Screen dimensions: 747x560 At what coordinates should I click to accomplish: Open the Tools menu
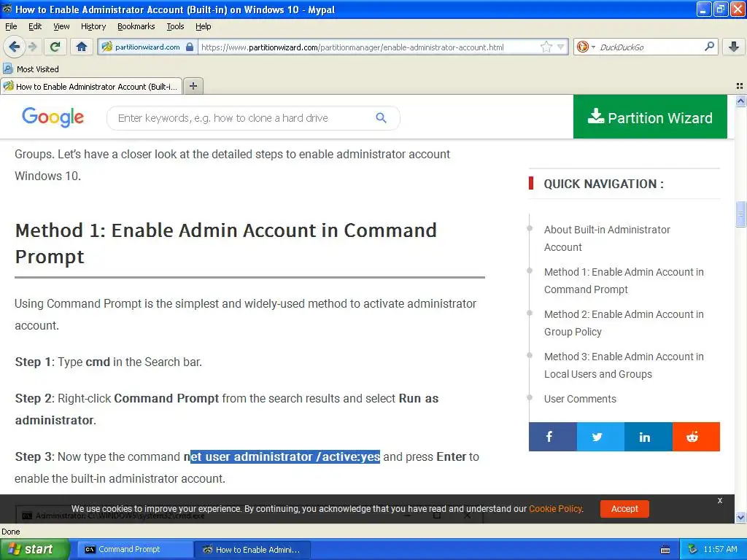tap(175, 27)
